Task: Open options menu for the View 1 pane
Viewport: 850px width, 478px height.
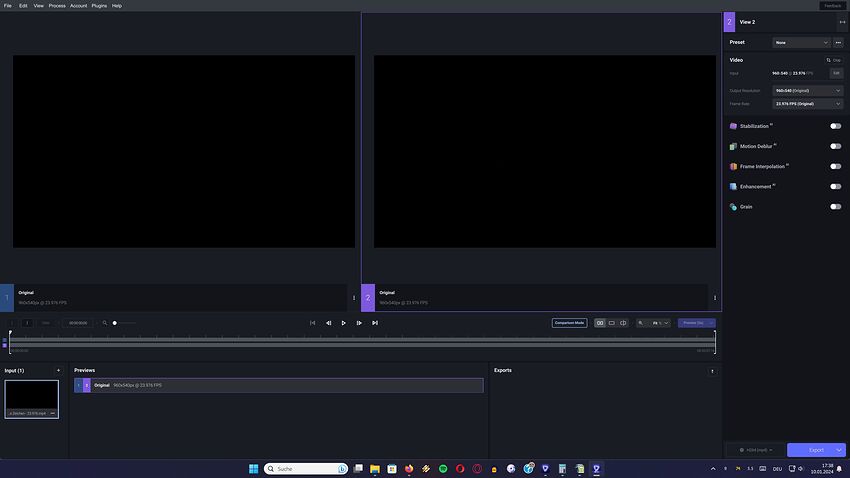Action: [x=354, y=298]
